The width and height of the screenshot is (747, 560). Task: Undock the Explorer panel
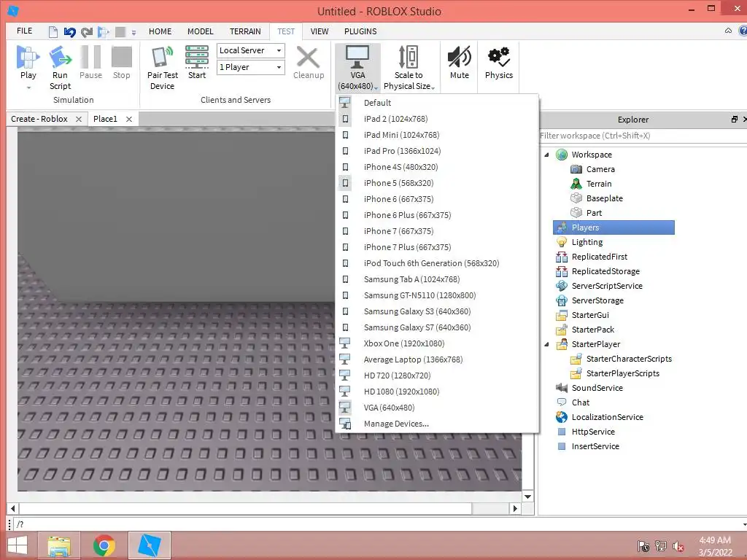pos(734,120)
